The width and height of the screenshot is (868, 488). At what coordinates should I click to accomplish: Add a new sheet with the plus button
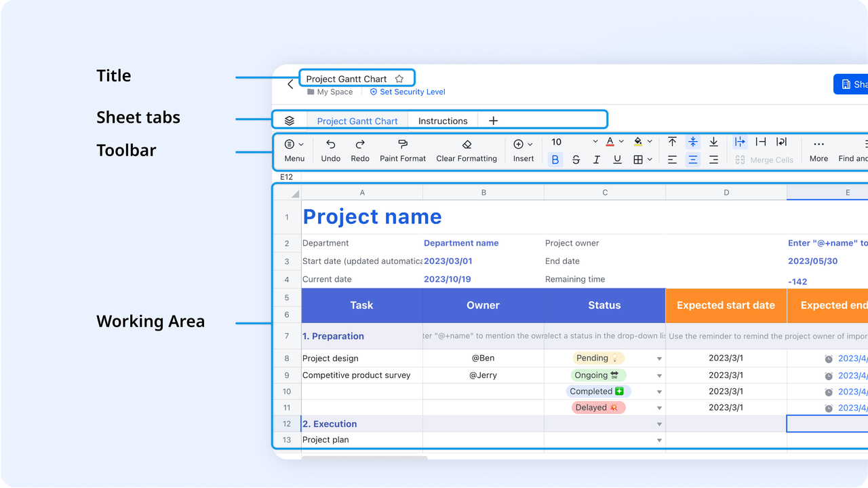[493, 120]
